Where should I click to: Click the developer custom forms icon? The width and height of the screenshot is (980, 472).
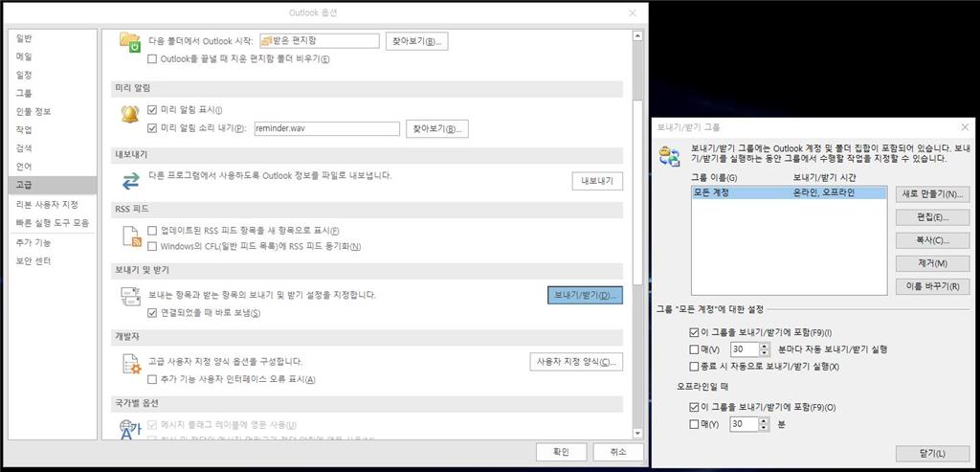point(130,364)
